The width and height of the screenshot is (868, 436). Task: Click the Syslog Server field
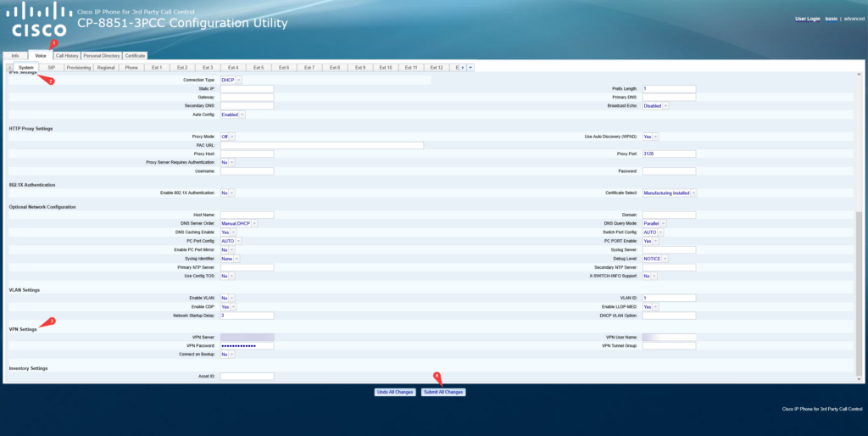(670, 250)
